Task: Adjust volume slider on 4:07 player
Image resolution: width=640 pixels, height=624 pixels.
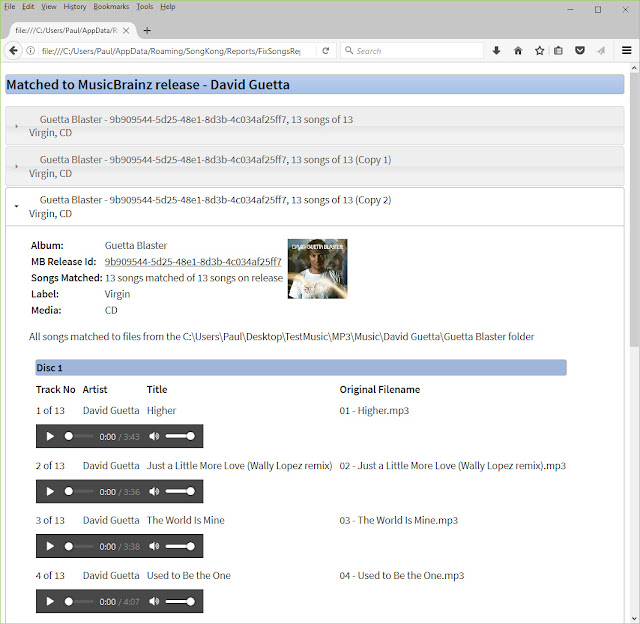Action: click(180, 601)
